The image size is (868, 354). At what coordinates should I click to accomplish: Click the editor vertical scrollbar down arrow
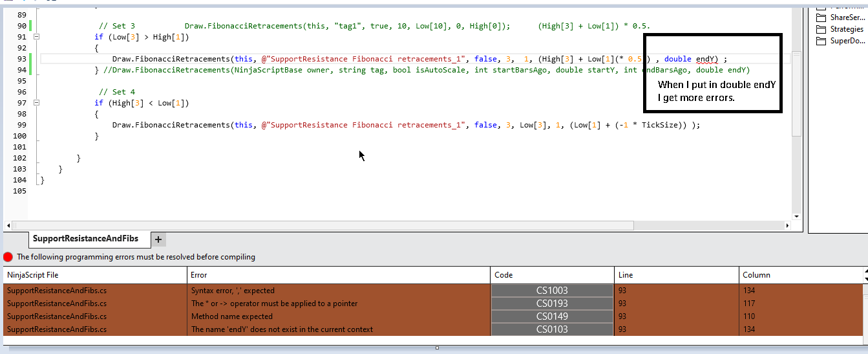[x=796, y=216]
